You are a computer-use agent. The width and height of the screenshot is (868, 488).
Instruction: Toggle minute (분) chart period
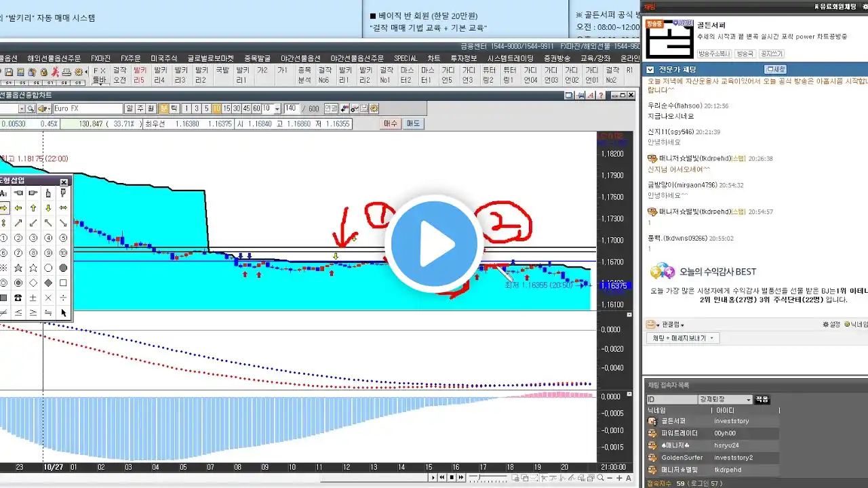[x=164, y=108]
